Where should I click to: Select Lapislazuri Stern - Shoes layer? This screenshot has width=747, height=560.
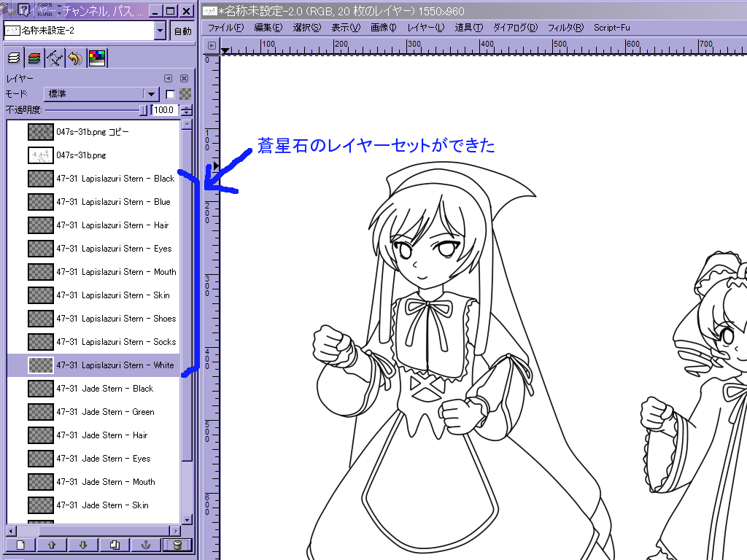tap(93, 319)
